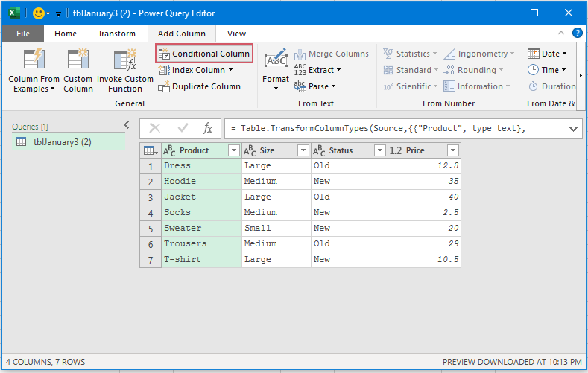
Task: Switch to the Transform tab
Action: point(117,34)
